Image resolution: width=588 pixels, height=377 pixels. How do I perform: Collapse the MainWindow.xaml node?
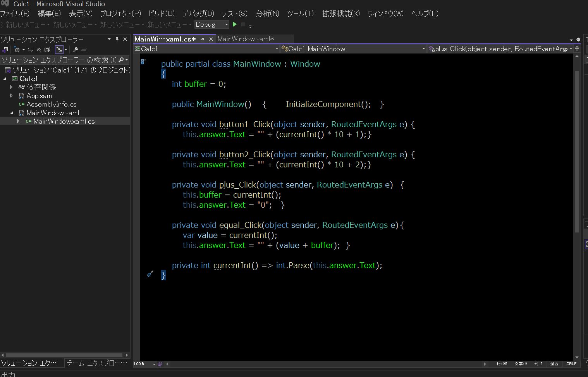click(x=12, y=113)
